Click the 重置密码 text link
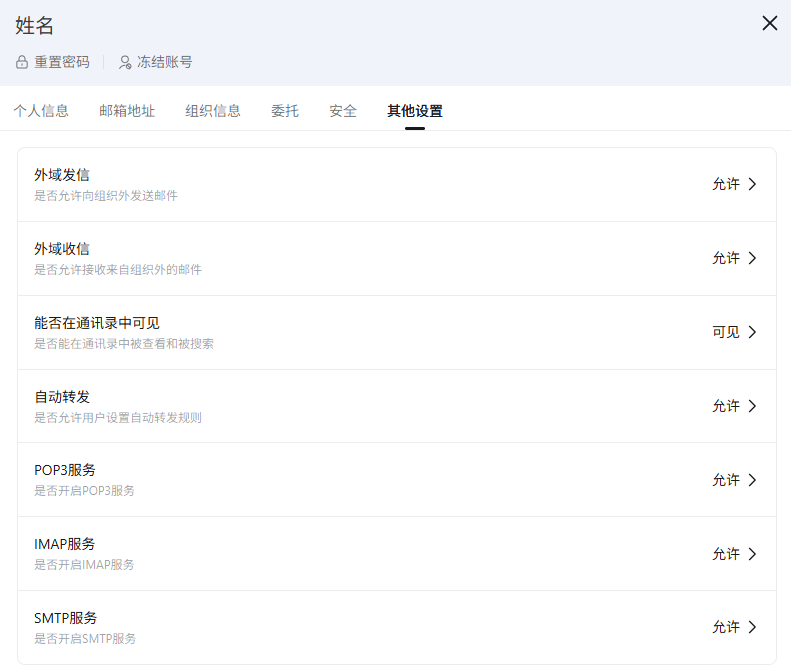The height and width of the screenshot is (672, 791). pyautogui.click(x=62, y=62)
